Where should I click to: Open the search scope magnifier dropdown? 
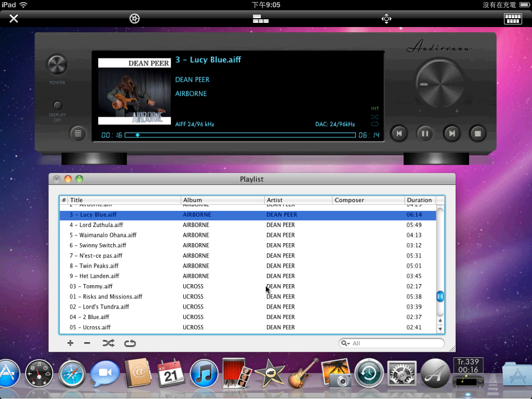[345, 343]
